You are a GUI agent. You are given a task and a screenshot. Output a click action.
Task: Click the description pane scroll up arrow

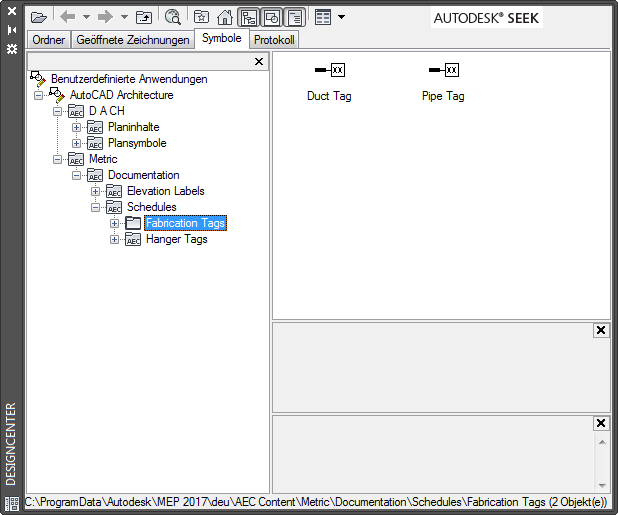click(x=602, y=442)
